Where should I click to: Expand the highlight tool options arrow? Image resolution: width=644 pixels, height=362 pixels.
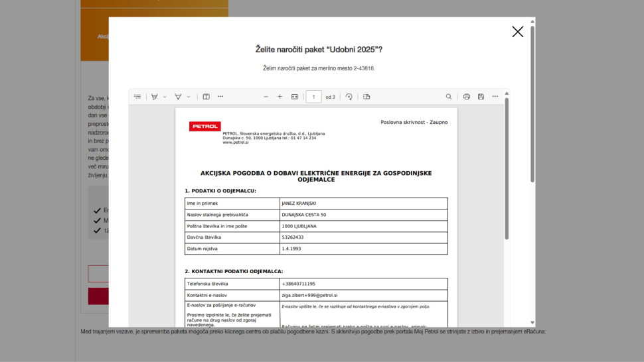[165, 97]
